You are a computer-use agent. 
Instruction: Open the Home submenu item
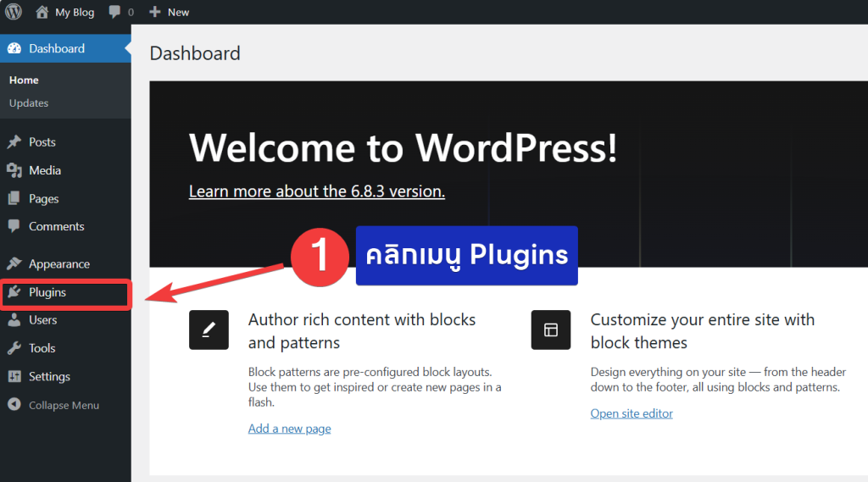tap(24, 80)
